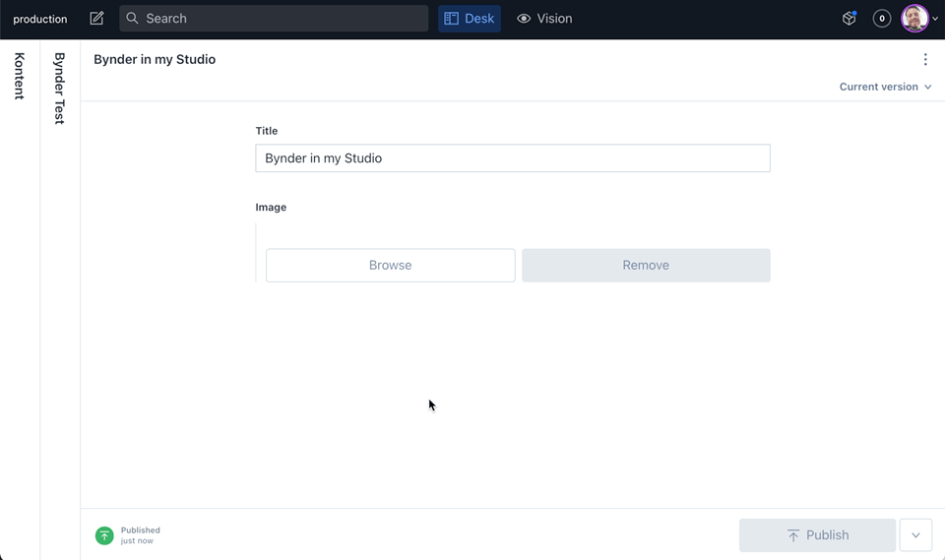Switch to the Desk tool
Viewport: 945px width, 560px height.
point(470,18)
